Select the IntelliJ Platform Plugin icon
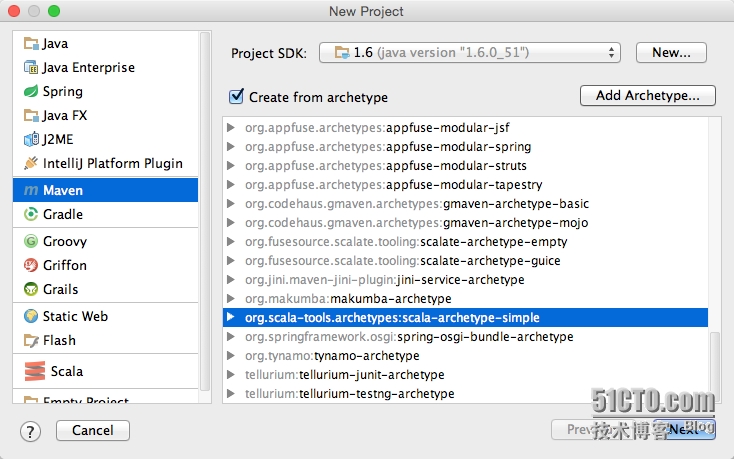Image resolution: width=734 pixels, height=459 pixels. 31,163
